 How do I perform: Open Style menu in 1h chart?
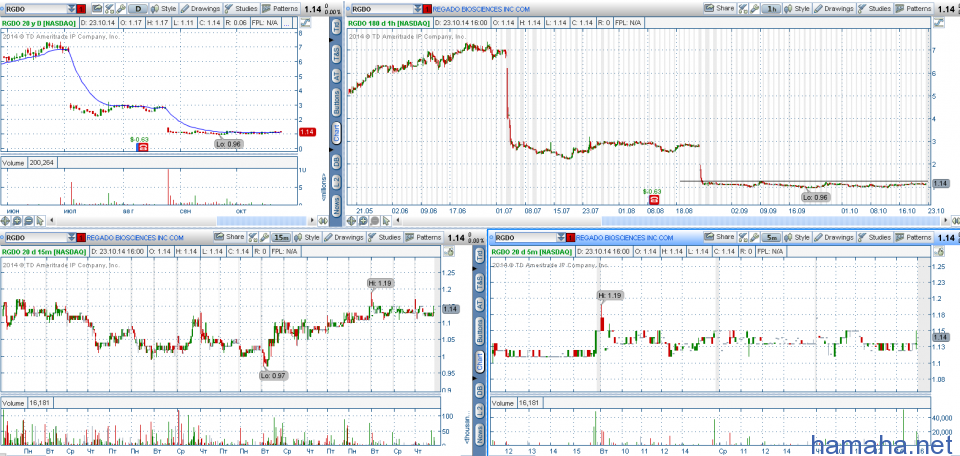798,9
